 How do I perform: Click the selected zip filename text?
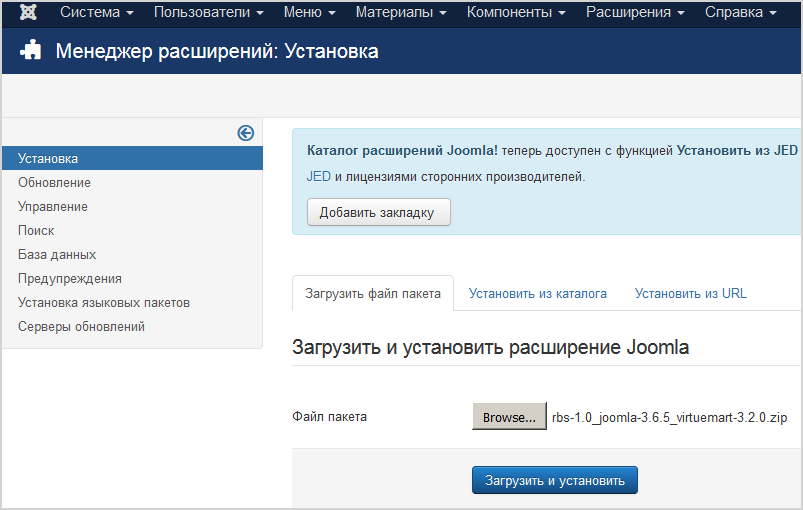669,417
